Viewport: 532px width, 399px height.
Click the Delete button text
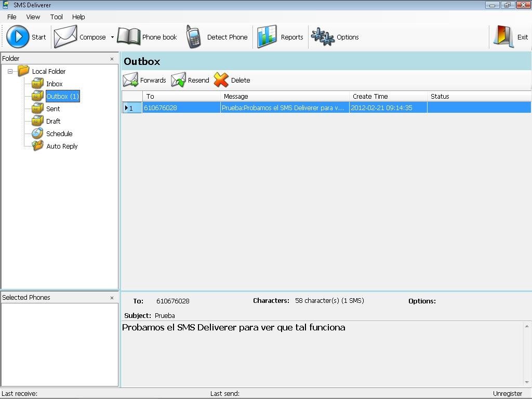pyautogui.click(x=241, y=80)
